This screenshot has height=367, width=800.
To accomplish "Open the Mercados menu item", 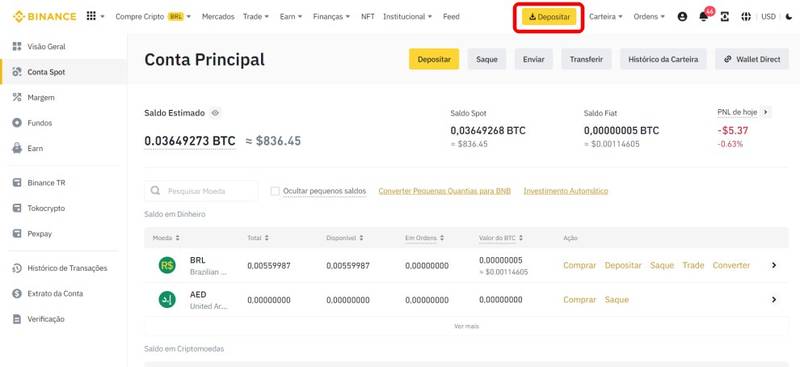I will click(x=218, y=17).
